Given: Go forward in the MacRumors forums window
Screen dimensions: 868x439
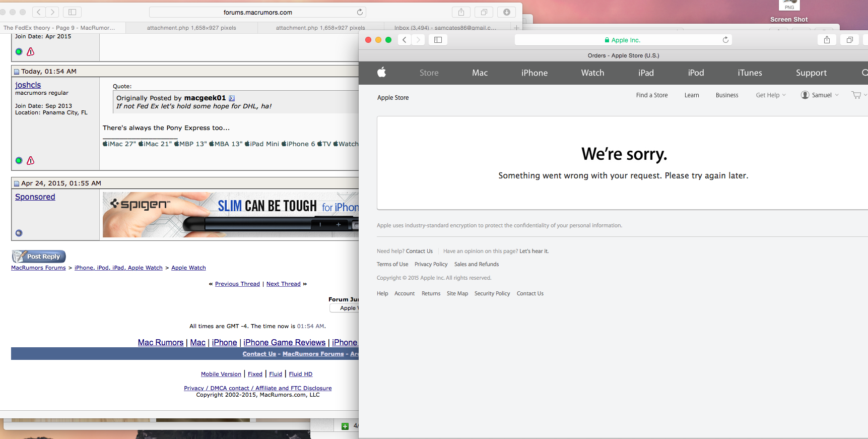Looking at the screenshot, I should (x=52, y=12).
